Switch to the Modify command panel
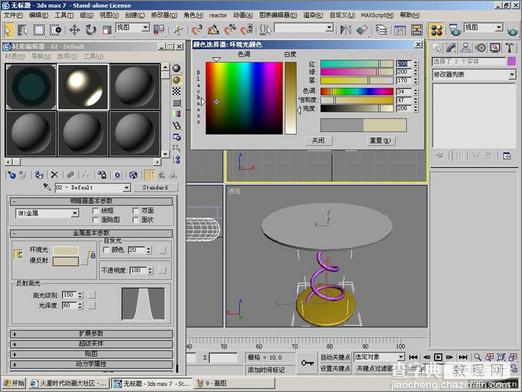 (451, 48)
